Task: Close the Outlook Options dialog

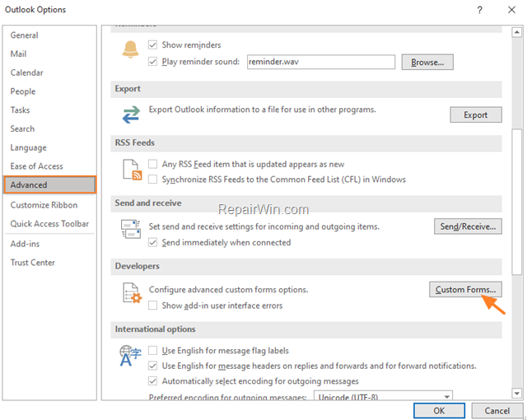Action: pyautogui.click(x=511, y=10)
